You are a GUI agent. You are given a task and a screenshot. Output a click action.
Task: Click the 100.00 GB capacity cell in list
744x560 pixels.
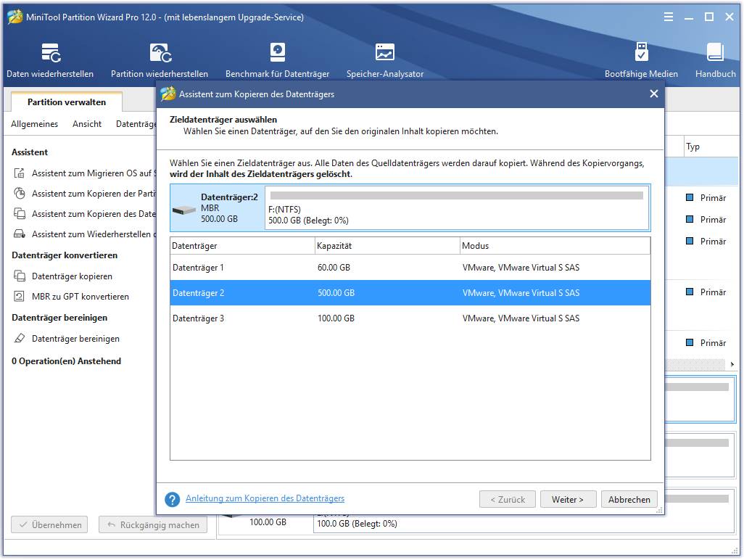point(336,318)
